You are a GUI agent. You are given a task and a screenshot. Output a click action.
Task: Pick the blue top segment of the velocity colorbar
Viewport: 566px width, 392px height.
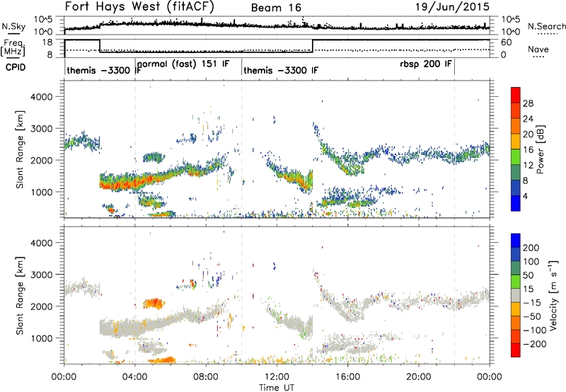516,241
